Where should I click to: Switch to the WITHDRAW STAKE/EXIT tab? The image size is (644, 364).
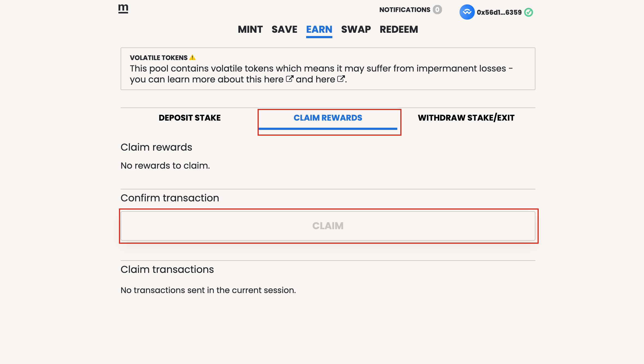tap(466, 118)
